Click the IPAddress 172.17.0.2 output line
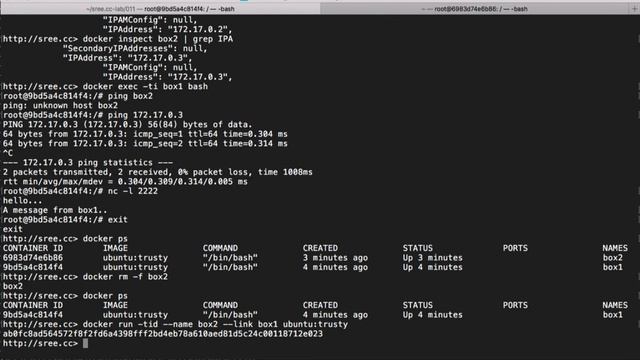Image resolution: width=640 pixels, height=360 pixels. click(x=167, y=29)
